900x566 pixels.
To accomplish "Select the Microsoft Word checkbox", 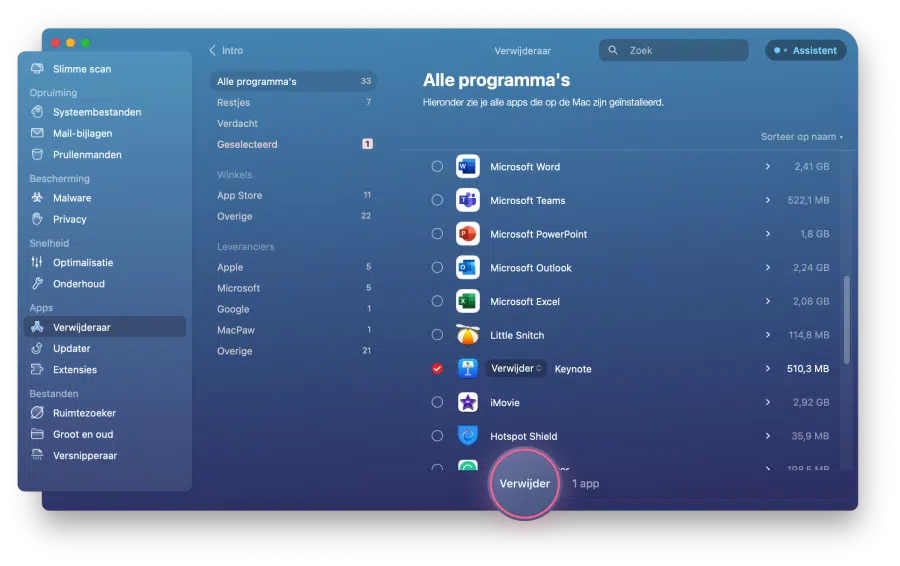I will point(437,166).
